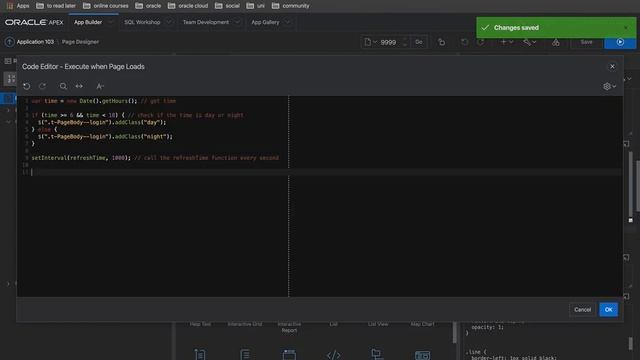Open Code Editor settings gear menu
Viewport: 640px width, 360px height.
click(x=609, y=86)
